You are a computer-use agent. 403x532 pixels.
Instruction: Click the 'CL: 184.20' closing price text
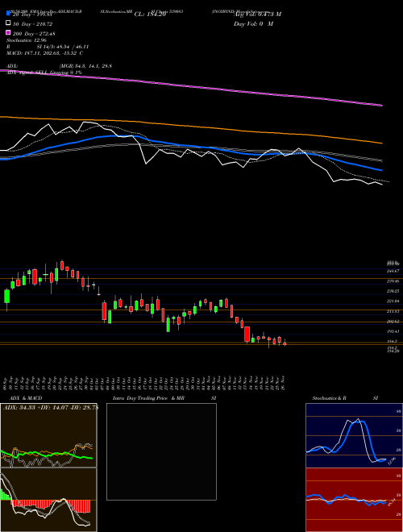tap(150, 15)
